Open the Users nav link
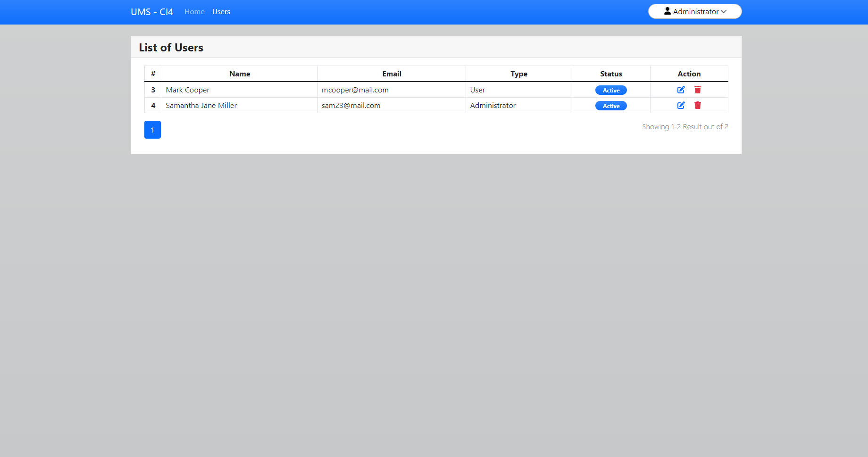Viewport: 868px width, 457px height. coord(221,12)
